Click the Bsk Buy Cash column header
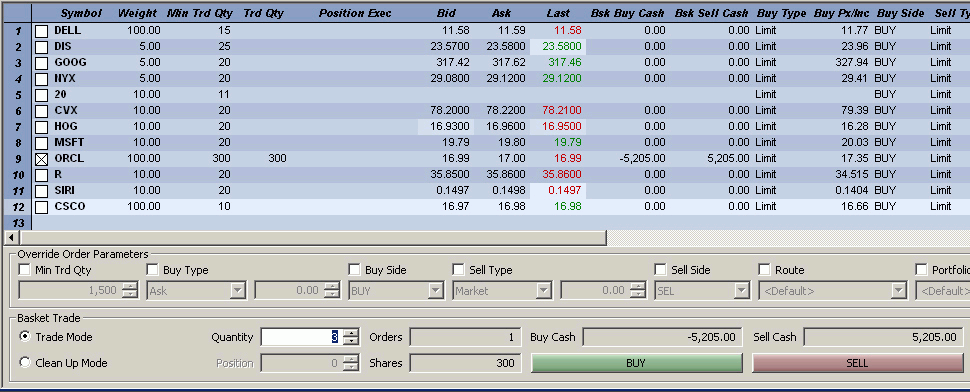The height and width of the screenshot is (392, 970). click(x=628, y=13)
